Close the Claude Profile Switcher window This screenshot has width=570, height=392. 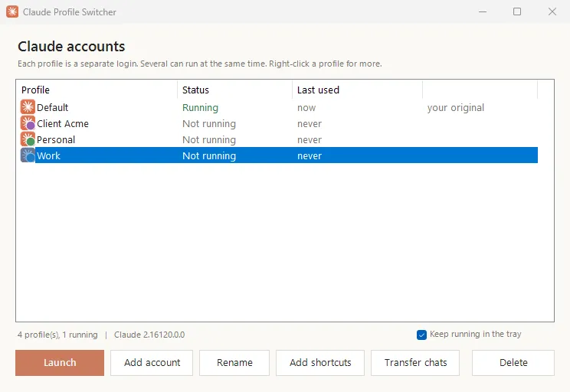tap(552, 11)
